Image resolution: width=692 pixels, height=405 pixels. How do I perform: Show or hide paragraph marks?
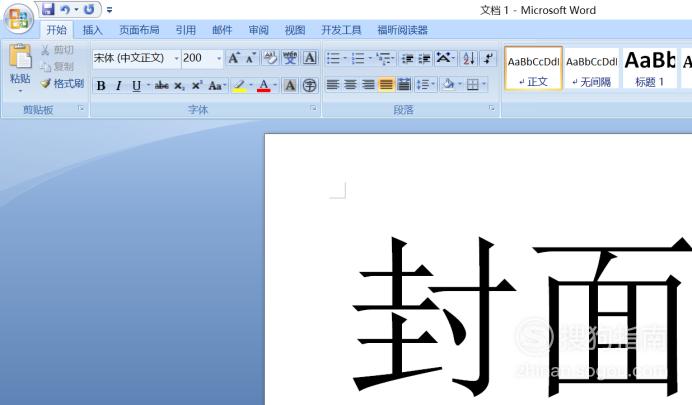488,58
